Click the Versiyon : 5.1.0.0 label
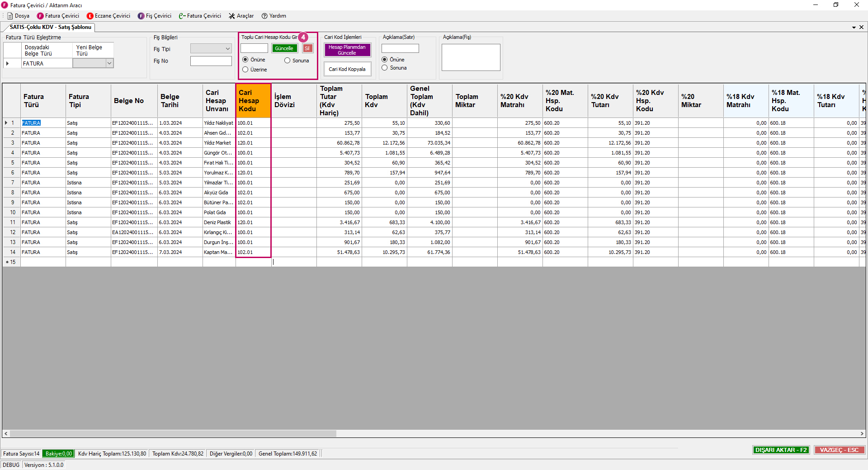This screenshot has width=868, height=470. tap(44, 465)
